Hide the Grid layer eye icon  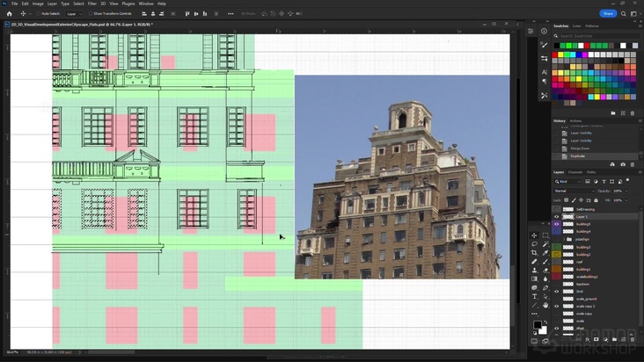(x=557, y=292)
